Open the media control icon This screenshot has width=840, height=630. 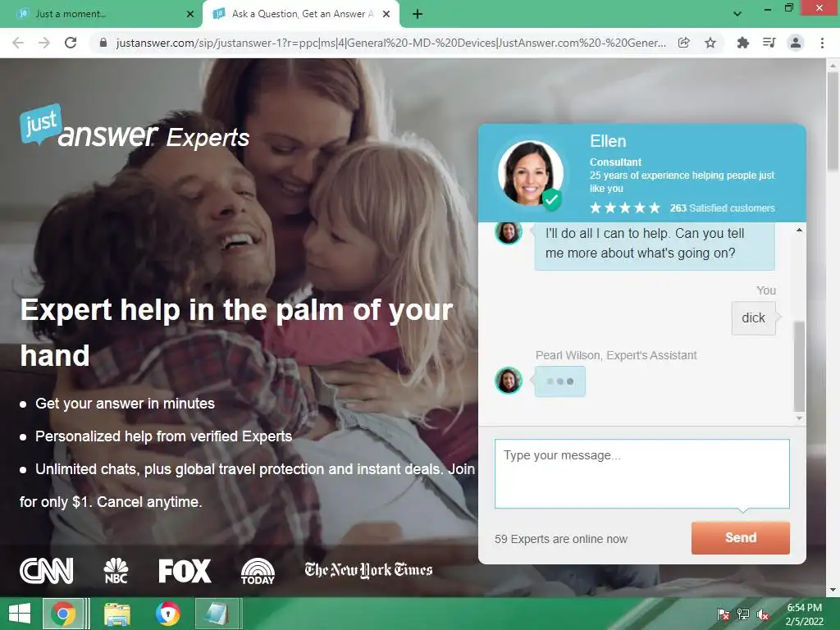click(769, 43)
